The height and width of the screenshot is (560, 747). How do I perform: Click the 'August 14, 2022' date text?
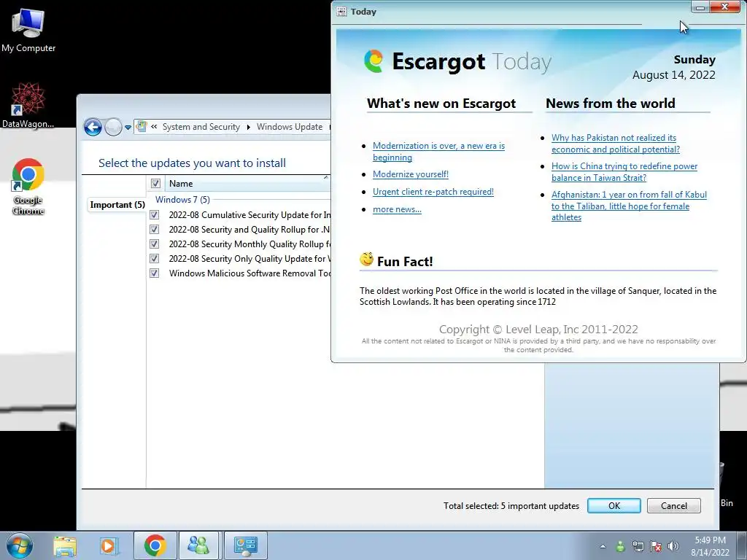click(x=673, y=75)
